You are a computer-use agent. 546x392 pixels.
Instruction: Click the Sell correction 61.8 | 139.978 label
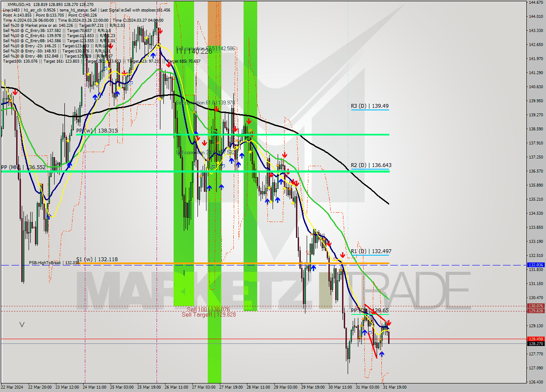click(x=205, y=103)
